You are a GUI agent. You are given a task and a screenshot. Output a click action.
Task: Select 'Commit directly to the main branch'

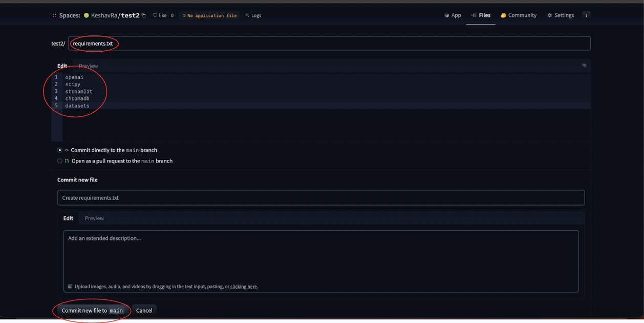[x=60, y=150]
